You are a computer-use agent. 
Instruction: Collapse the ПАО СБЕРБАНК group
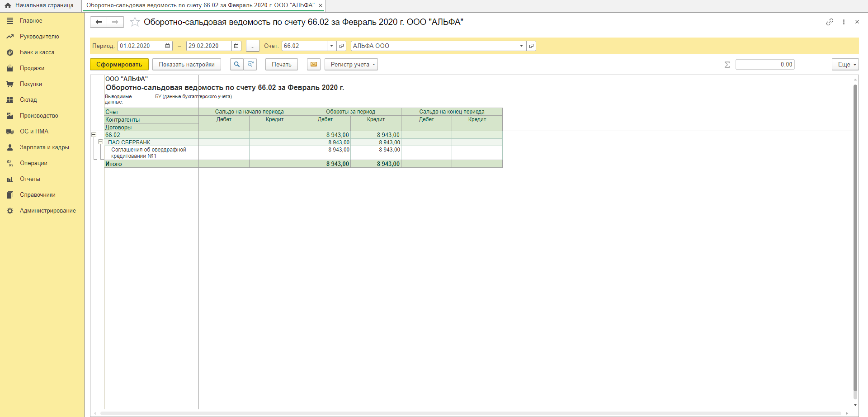point(100,142)
